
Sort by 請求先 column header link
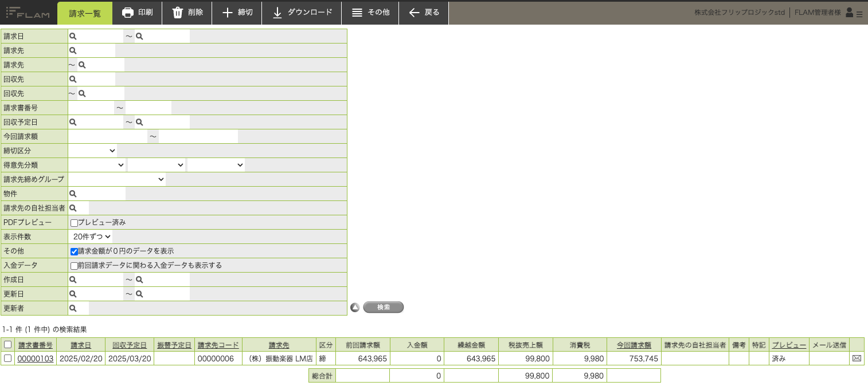tap(279, 345)
